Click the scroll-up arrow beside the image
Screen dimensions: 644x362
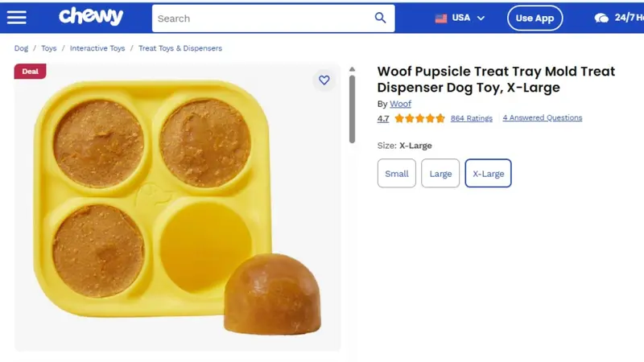[x=352, y=69]
